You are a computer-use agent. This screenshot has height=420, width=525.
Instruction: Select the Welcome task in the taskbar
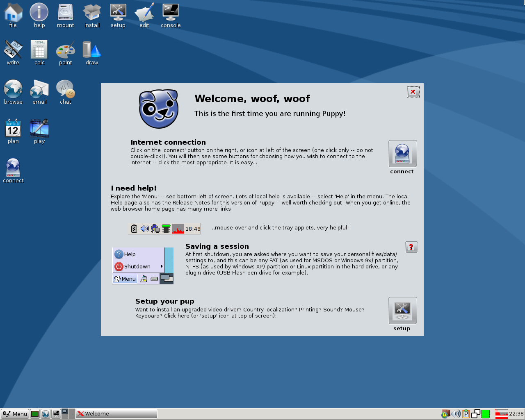116,414
